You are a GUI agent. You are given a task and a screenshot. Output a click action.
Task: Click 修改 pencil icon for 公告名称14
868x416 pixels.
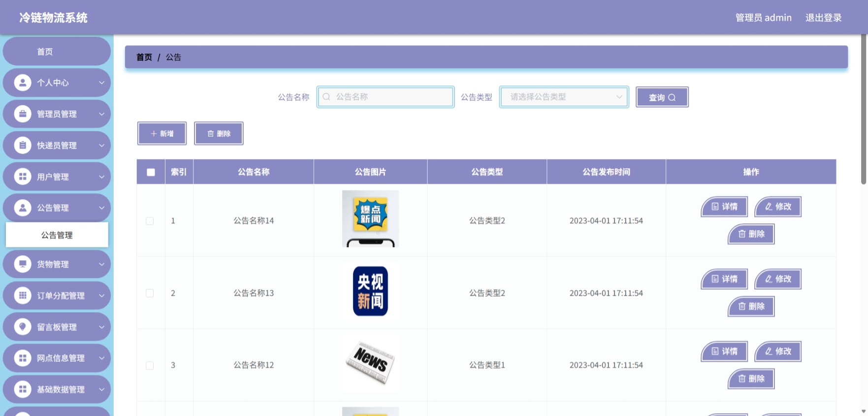[x=769, y=207]
